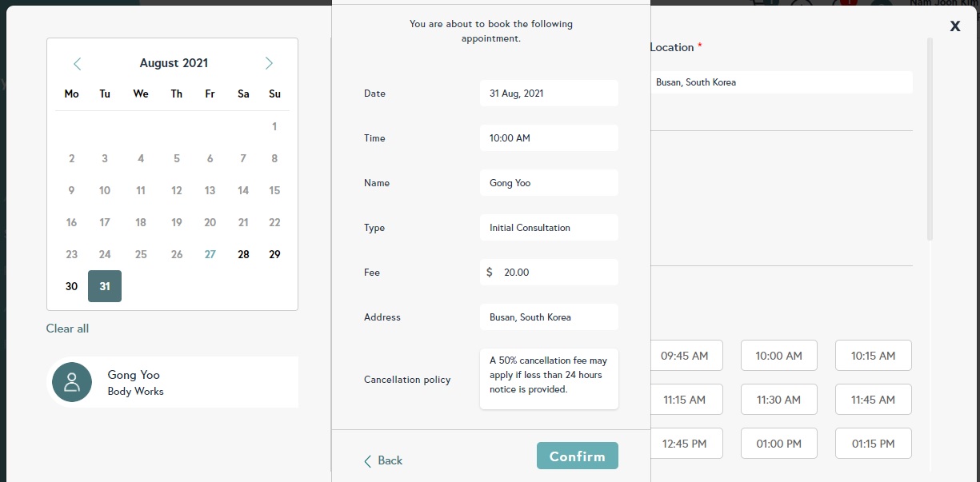Confirm the appointment booking
The image size is (980, 482).
[577, 456]
